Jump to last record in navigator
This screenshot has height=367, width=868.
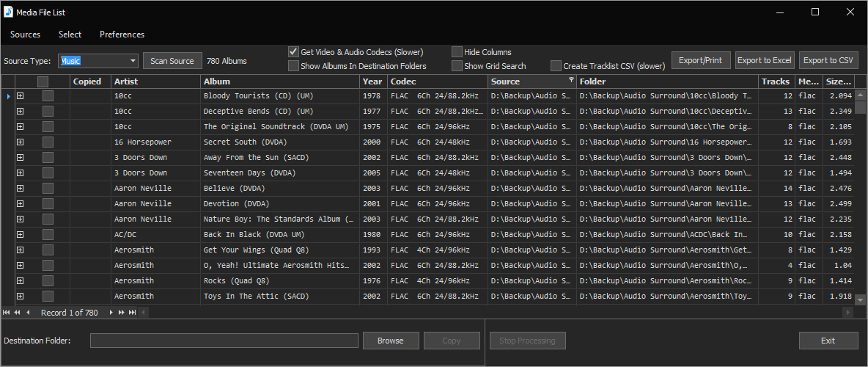(133, 313)
